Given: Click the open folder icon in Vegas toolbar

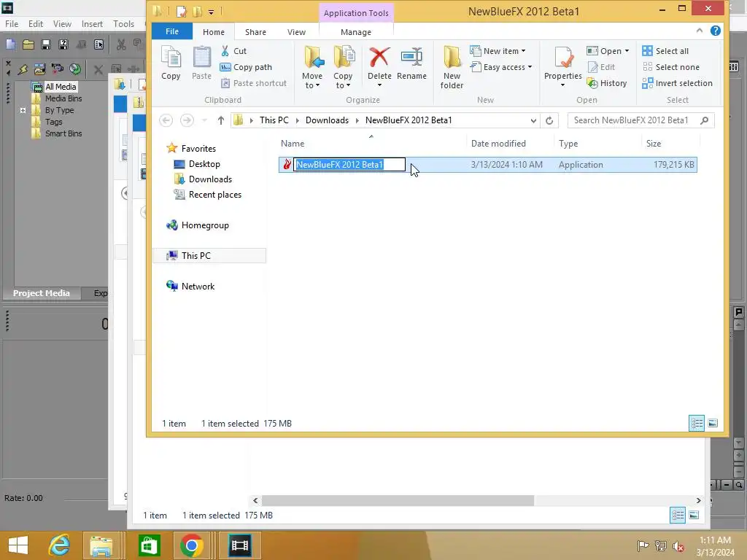Looking at the screenshot, I should (x=28, y=44).
